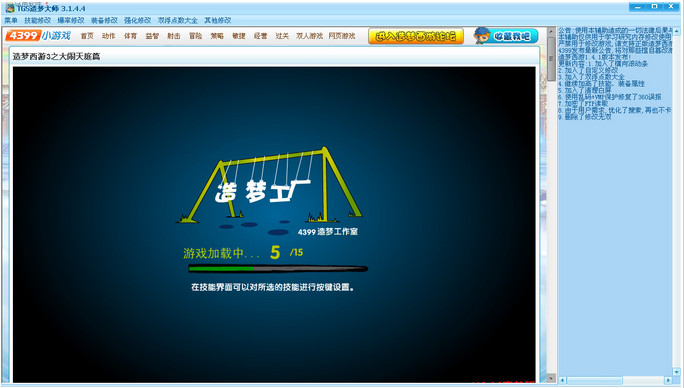Screen dimensions: 684x388
Task: Open the 体育 game category
Action: tap(130, 36)
